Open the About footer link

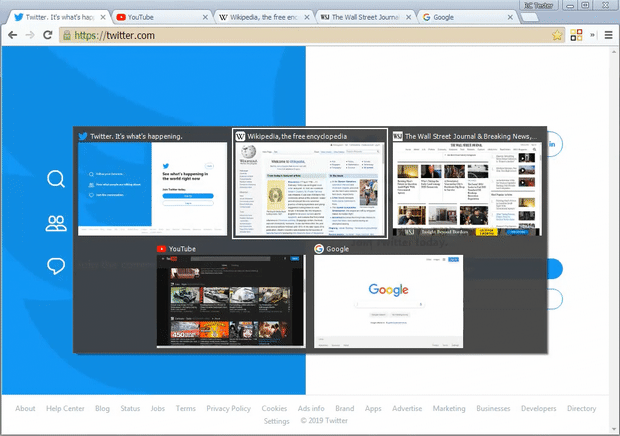25,408
